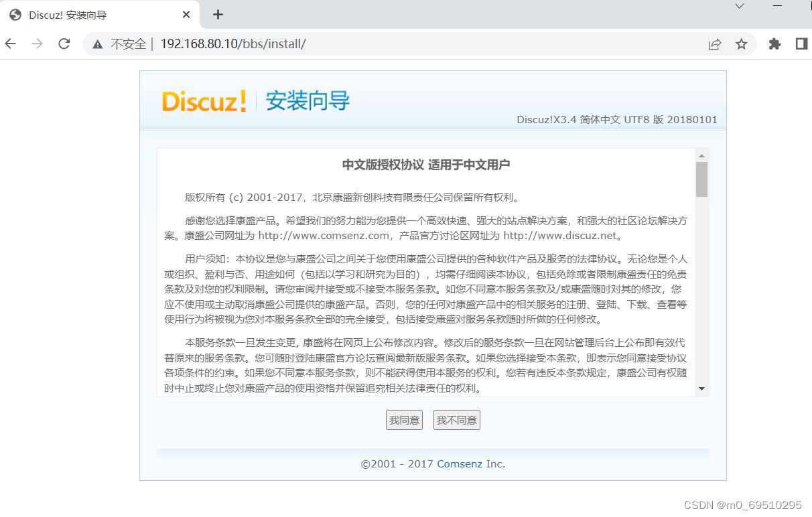Open the Comsenz link in the footer

click(460, 463)
